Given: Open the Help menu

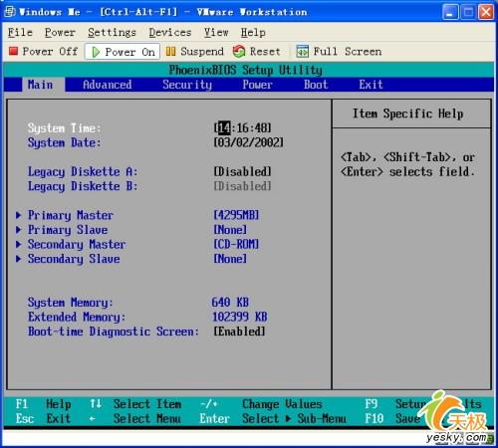Looking at the screenshot, I should pos(253,32).
